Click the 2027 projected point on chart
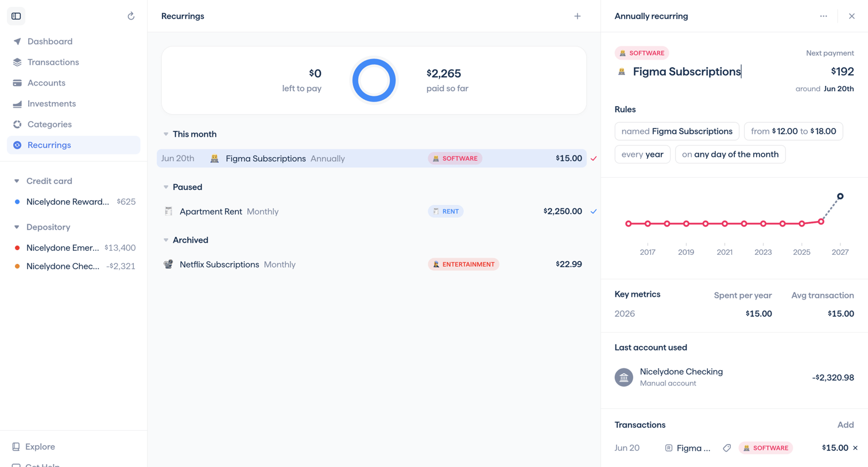Screen dimensions: 868x467 pyautogui.click(x=840, y=196)
